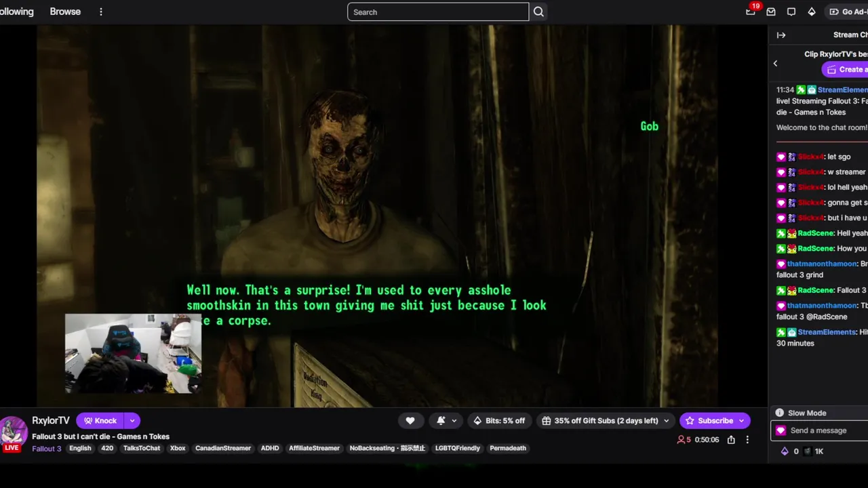Expand the Gift Subs dropdown chevron
Image resolution: width=868 pixels, height=488 pixels.
point(666,420)
